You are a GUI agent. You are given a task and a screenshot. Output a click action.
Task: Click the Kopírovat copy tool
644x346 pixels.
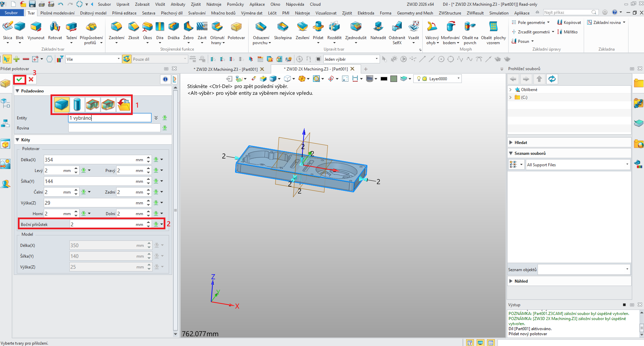(569, 22)
